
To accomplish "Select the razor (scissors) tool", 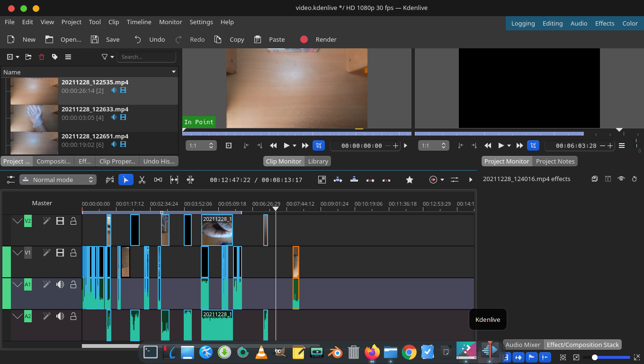I will click(x=142, y=180).
